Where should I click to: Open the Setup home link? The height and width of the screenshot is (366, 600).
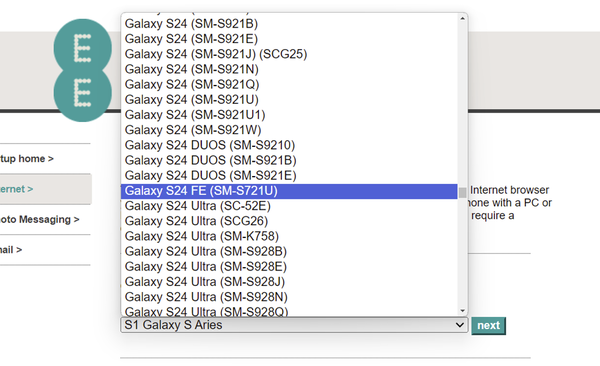[x=27, y=159]
